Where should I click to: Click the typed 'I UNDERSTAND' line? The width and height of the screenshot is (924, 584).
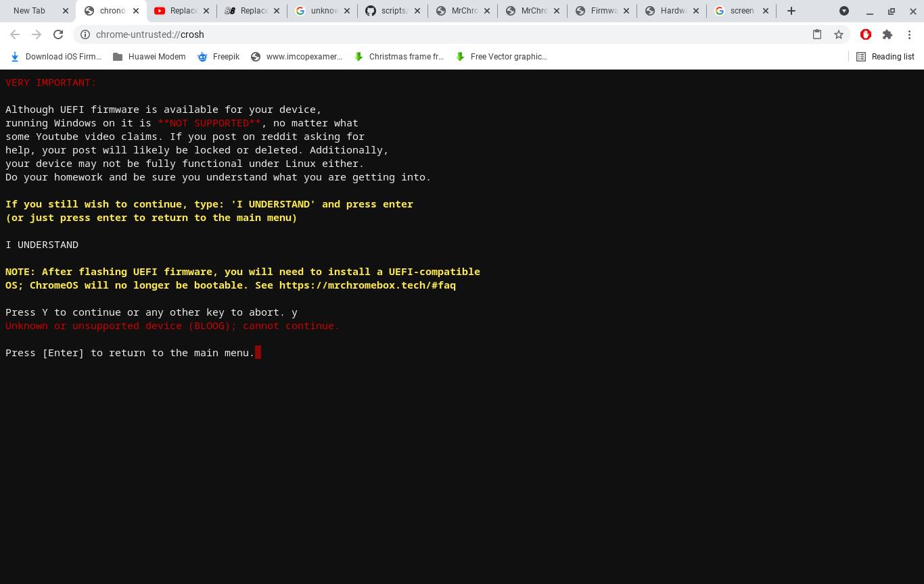(x=42, y=245)
